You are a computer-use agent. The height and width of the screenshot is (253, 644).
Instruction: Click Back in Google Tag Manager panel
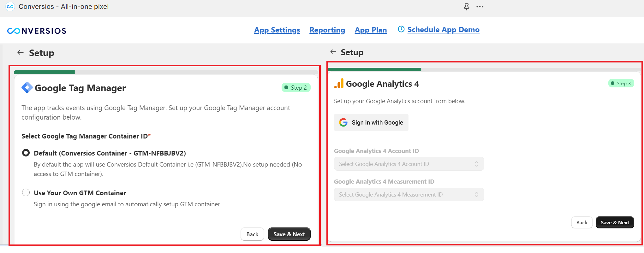pos(252,234)
